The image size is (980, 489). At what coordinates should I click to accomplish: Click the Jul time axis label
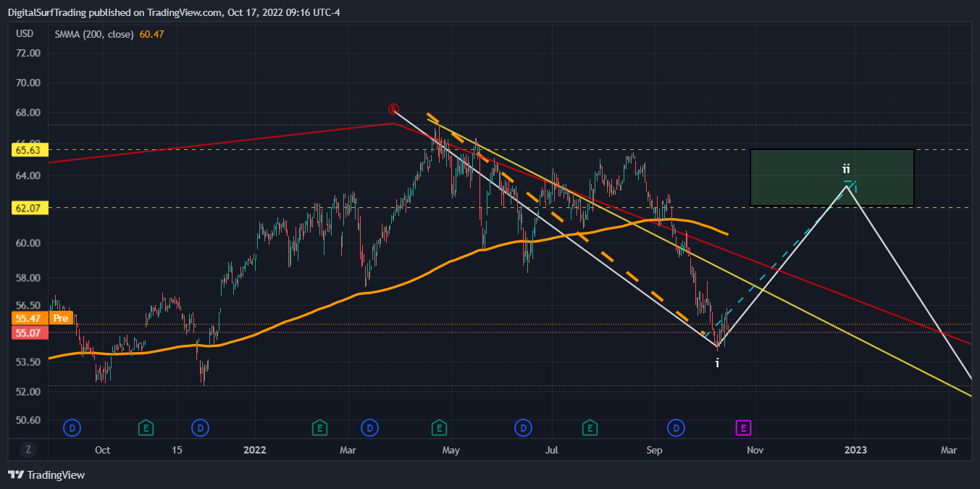552,450
